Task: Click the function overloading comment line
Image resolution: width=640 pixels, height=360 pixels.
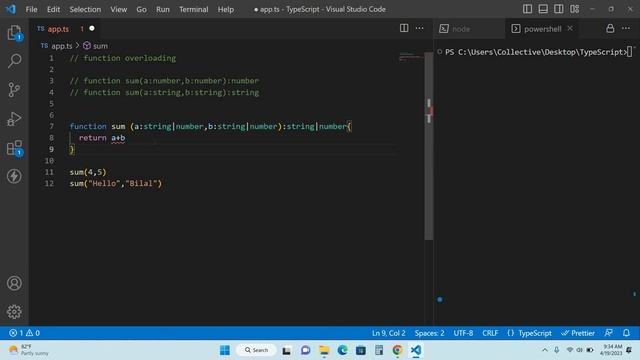Action: (x=123, y=58)
